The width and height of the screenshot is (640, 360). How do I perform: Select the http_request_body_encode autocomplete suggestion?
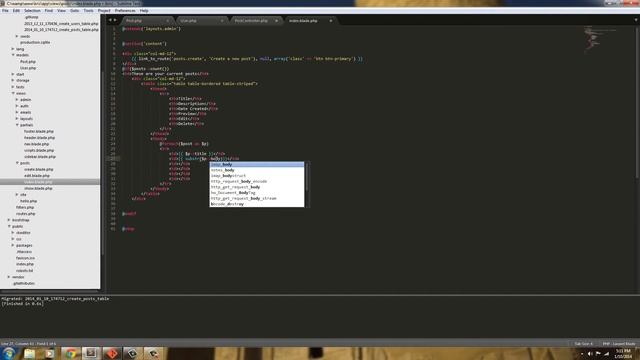(257, 181)
